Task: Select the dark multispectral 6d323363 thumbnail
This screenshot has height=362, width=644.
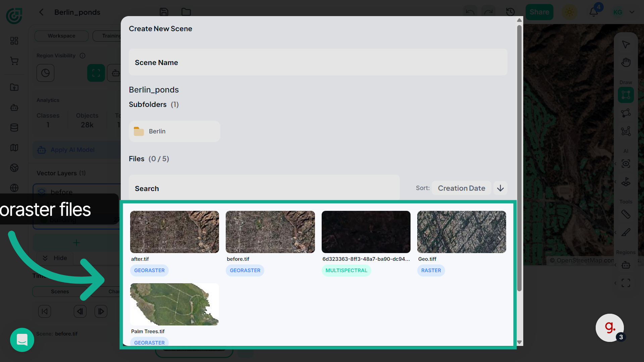Action: (x=366, y=232)
